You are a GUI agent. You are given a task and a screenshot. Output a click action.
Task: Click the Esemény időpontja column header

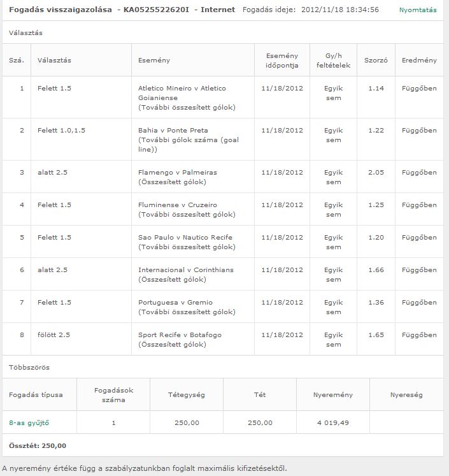point(282,61)
